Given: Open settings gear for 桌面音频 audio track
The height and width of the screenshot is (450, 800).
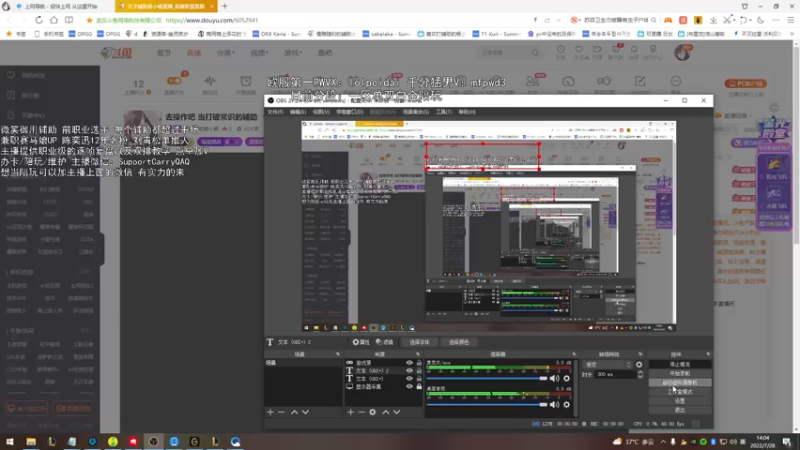Looking at the screenshot, I should pyautogui.click(x=566, y=405).
